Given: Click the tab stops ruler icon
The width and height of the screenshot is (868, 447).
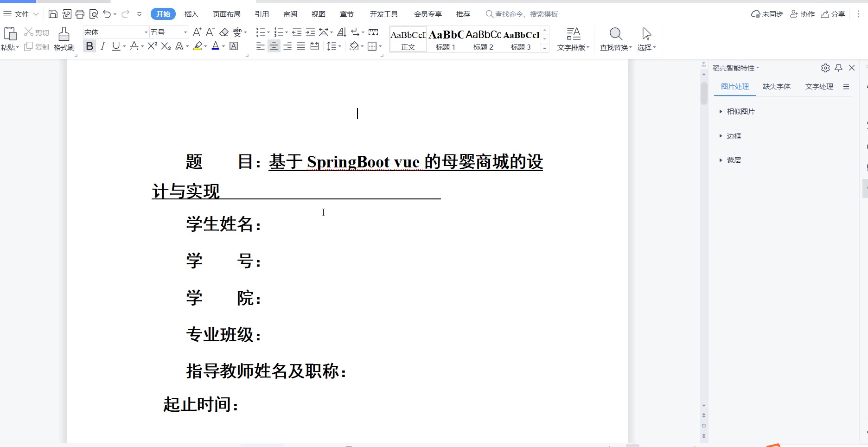Looking at the screenshot, I should coord(373,32).
